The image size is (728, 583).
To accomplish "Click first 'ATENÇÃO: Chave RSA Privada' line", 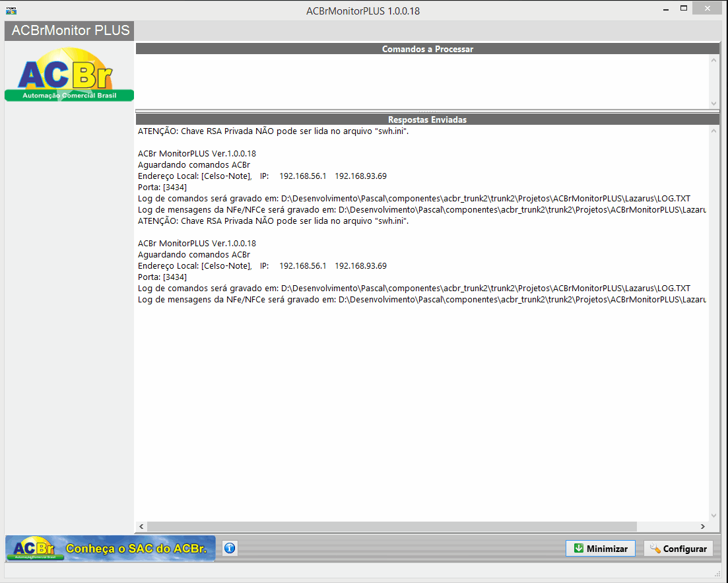I will (x=273, y=131).
